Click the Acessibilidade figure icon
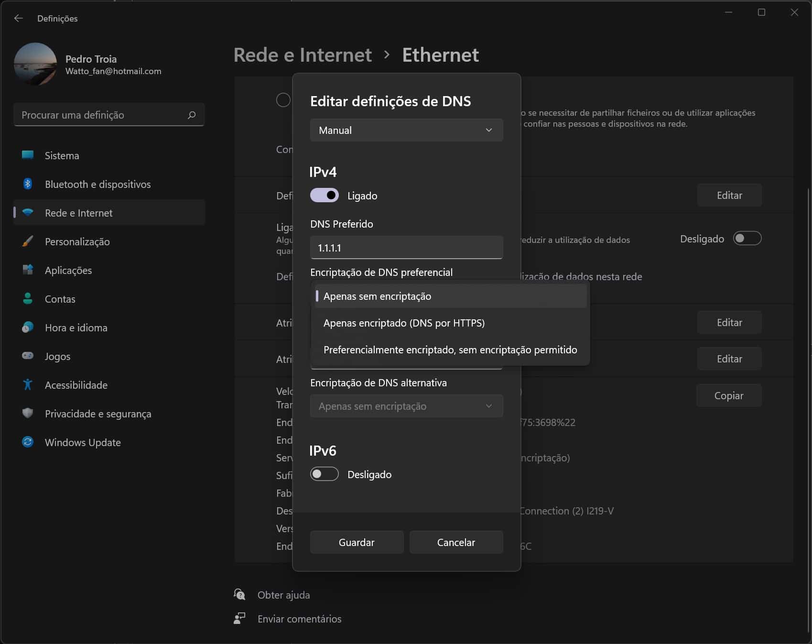Image resolution: width=812 pixels, height=644 pixels. [28, 385]
